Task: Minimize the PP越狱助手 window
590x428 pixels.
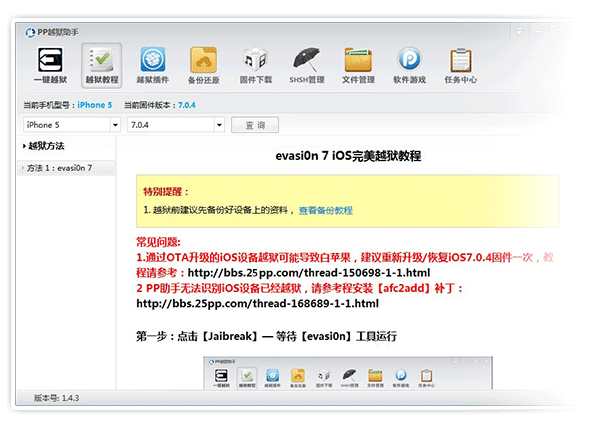Action: click(x=539, y=31)
